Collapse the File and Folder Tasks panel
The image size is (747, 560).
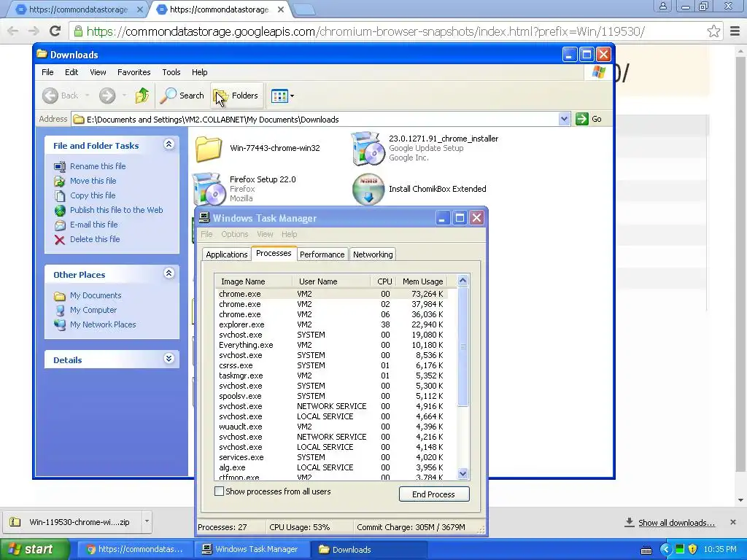[169, 144]
